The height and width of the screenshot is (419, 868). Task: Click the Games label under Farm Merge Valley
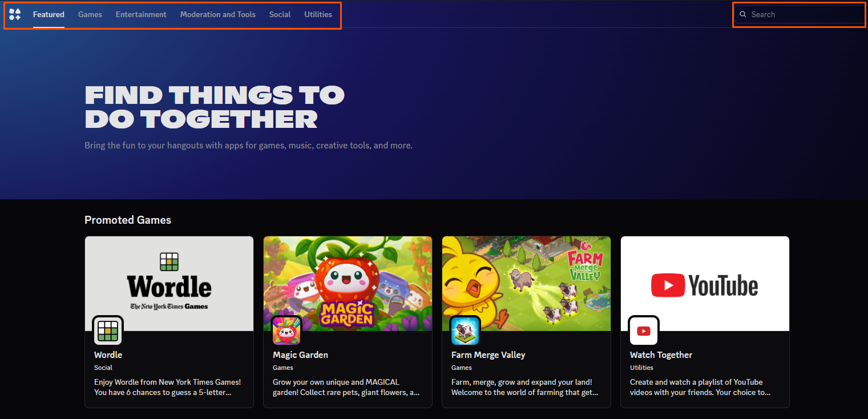click(x=462, y=368)
